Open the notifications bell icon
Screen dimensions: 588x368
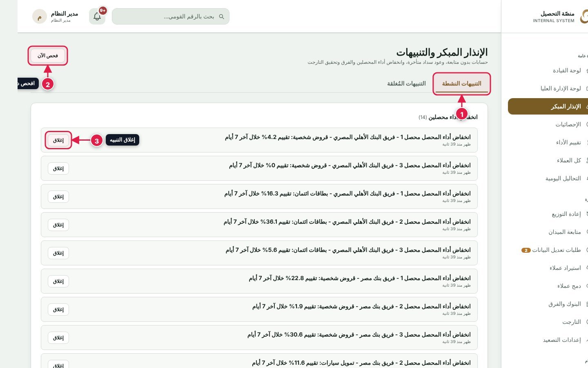click(x=97, y=16)
